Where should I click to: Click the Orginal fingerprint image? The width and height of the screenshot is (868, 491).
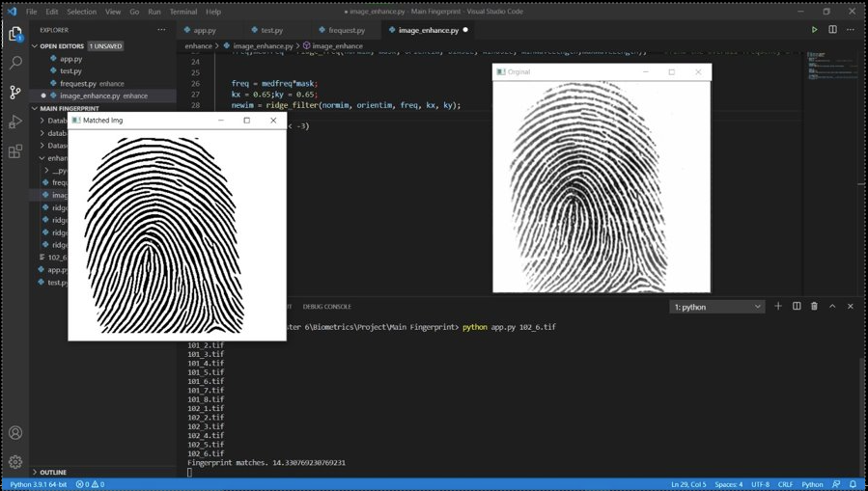click(x=601, y=187)
